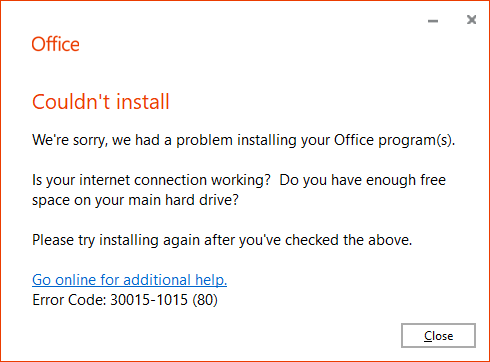Click the underlined C on Close button
Screen dimensions: 490x362
click(x=427, y=336)
